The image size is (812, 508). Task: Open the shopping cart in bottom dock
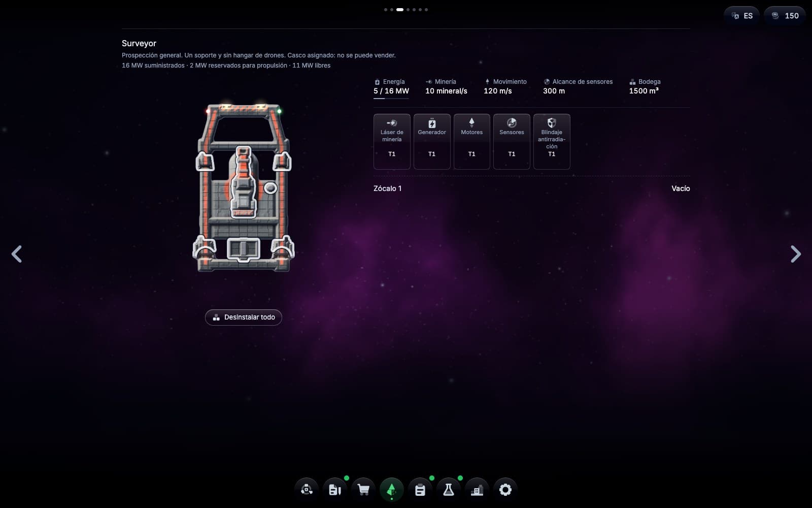click(x=363, y=490)
